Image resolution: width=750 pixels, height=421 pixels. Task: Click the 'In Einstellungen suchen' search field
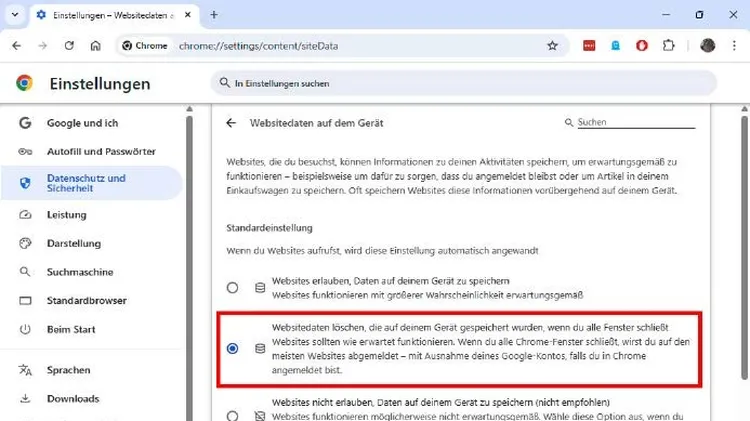tap(463, 84)
